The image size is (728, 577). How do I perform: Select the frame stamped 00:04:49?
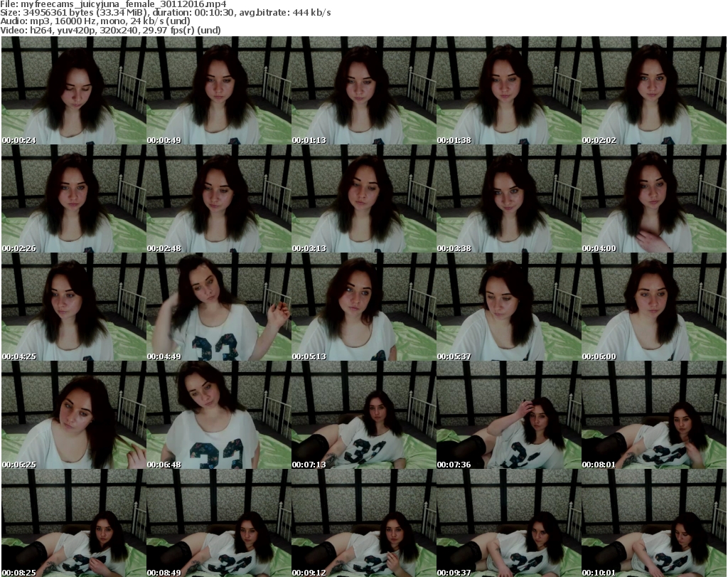click(x=218, y=307)
